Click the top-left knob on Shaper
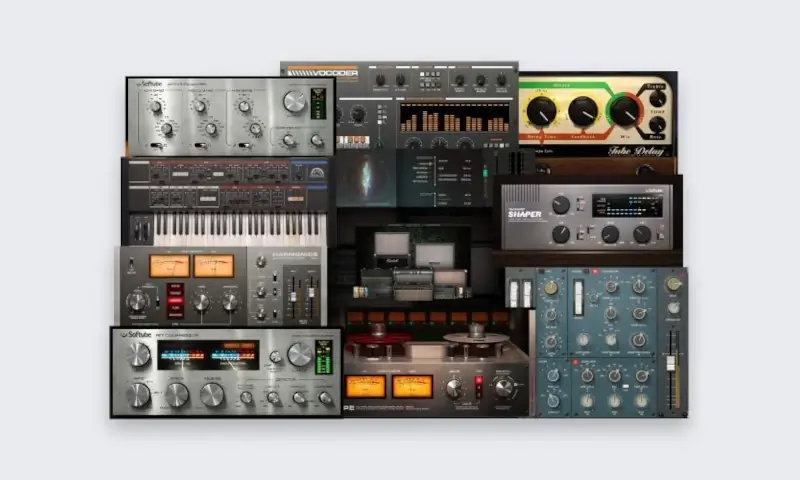Screen dimensions: 800x480 [x=561, y=205]
